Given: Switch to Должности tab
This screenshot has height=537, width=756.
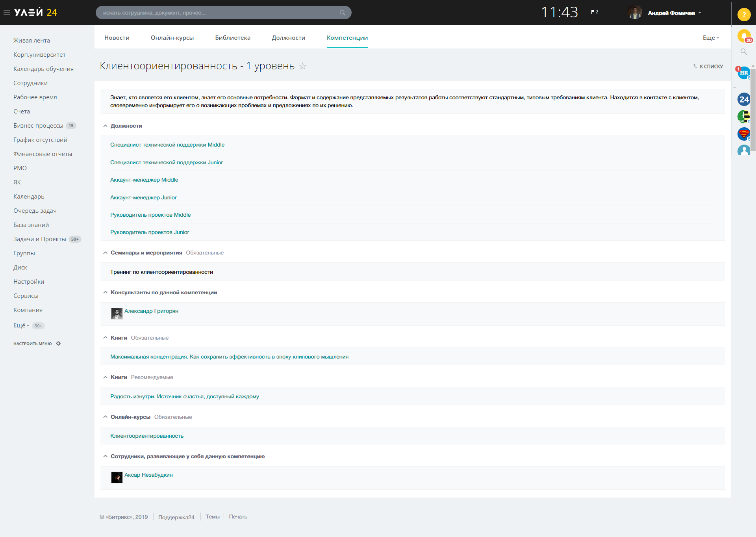Looking at the screenshot, I should [x=289, y=38].
